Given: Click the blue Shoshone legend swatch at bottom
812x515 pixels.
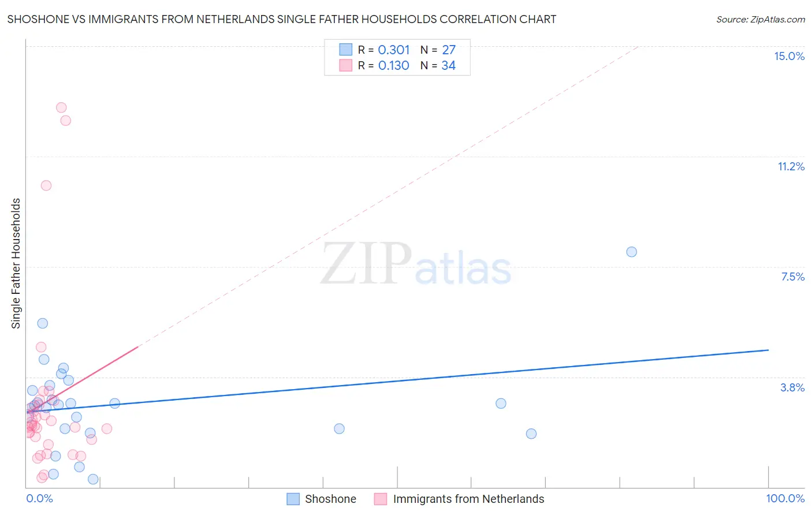Looking at the screenshot, I should coord(293,499).
